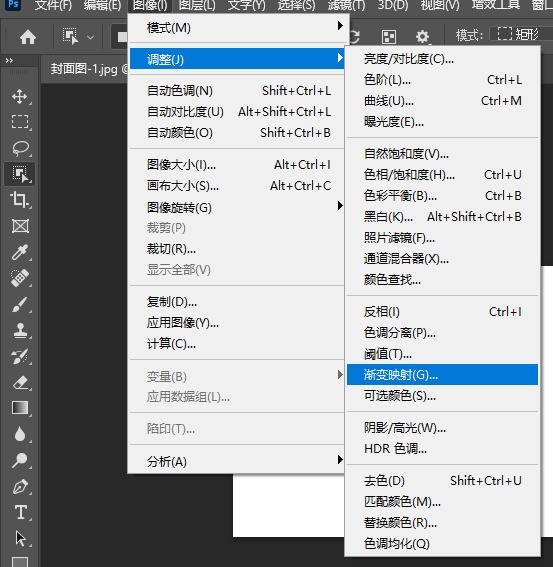Screen dimensions: 553x567
Task: Select the Eyedropper tool
Action: click(x=20, y=252)
